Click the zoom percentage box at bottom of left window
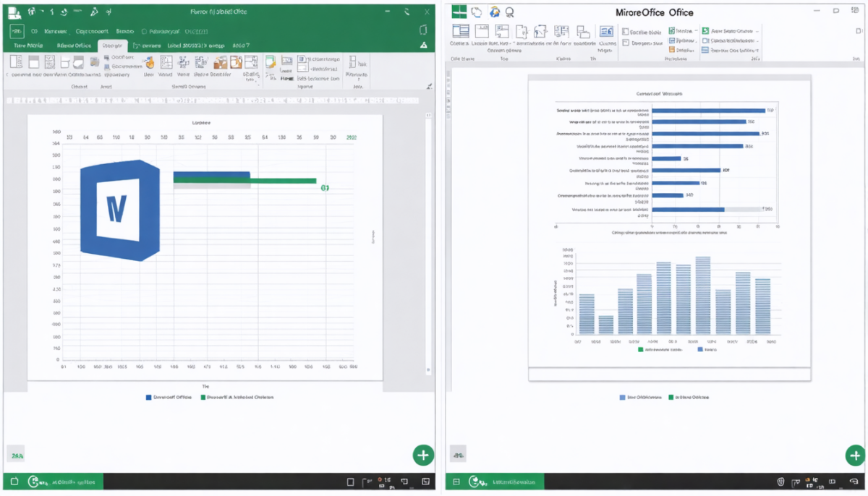Image resolution: width=868 pixels, height=496 pixels. coord(17,455)
